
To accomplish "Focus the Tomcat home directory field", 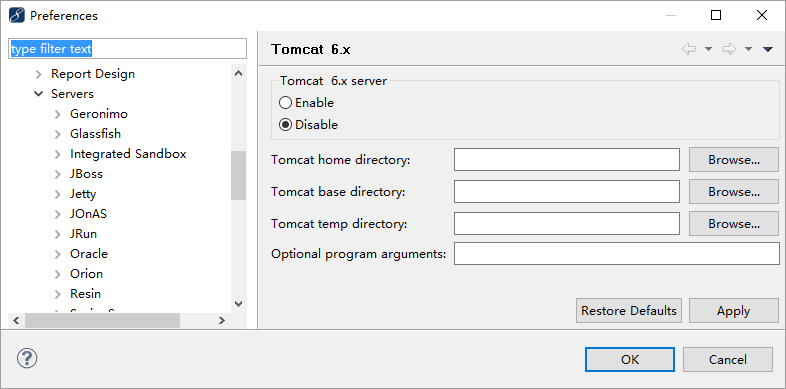I will coord(567,160).
